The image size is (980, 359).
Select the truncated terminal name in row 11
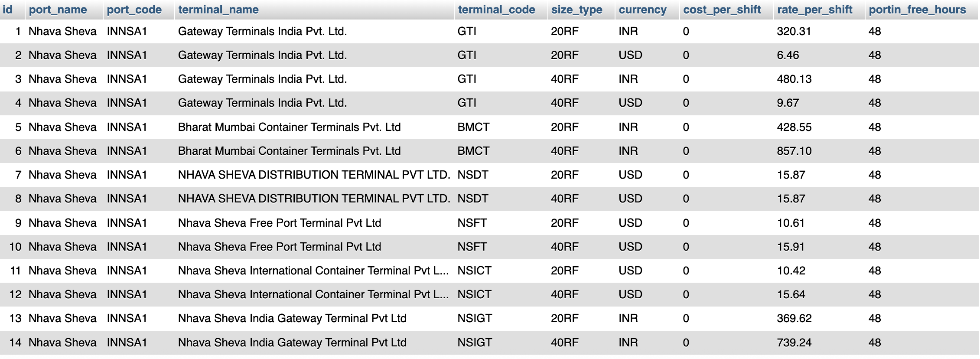click(313, 271)
